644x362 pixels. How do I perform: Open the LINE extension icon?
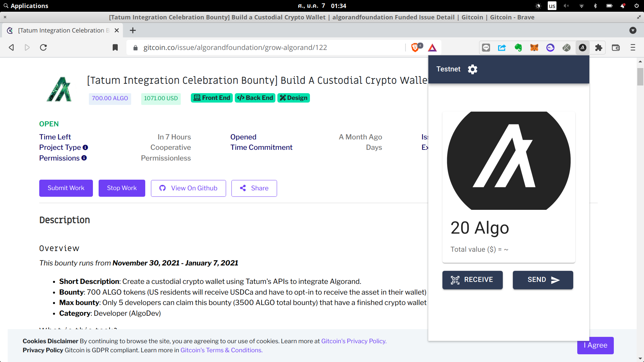(486, 48)
